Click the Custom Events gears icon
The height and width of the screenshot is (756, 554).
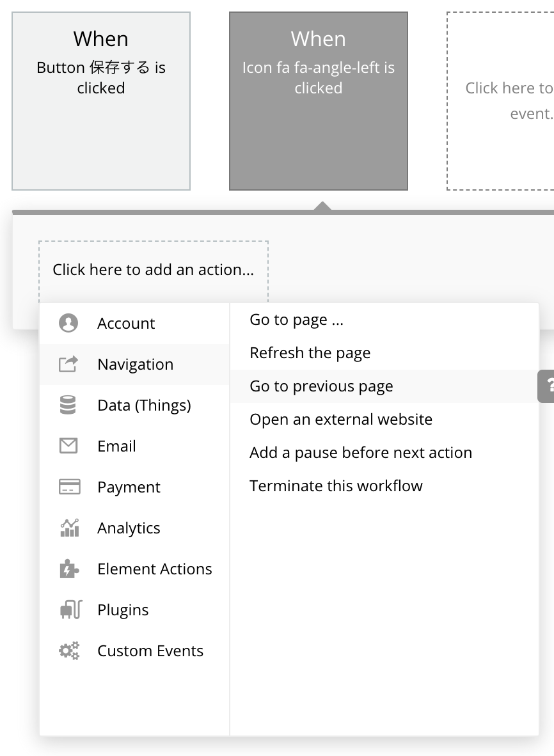click(x=69, y=650)
